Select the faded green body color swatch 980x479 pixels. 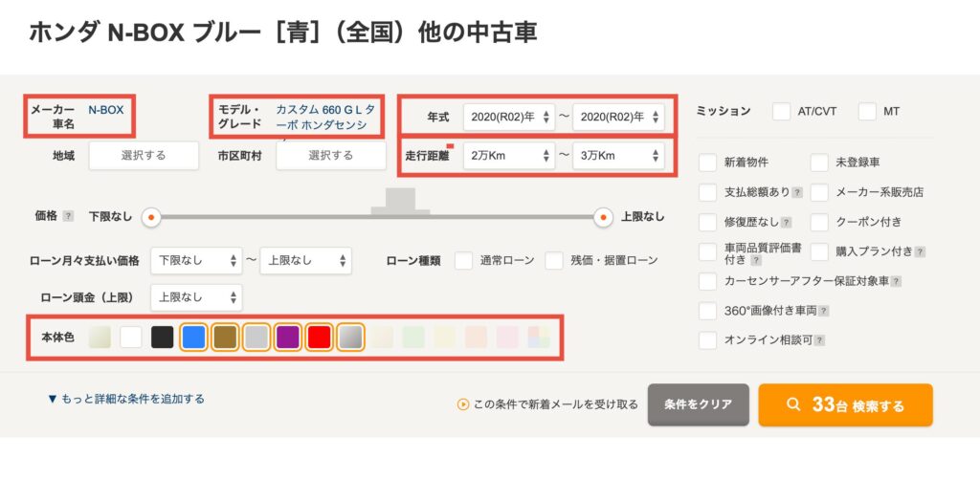pyautogui.click(x=413, y=337)
